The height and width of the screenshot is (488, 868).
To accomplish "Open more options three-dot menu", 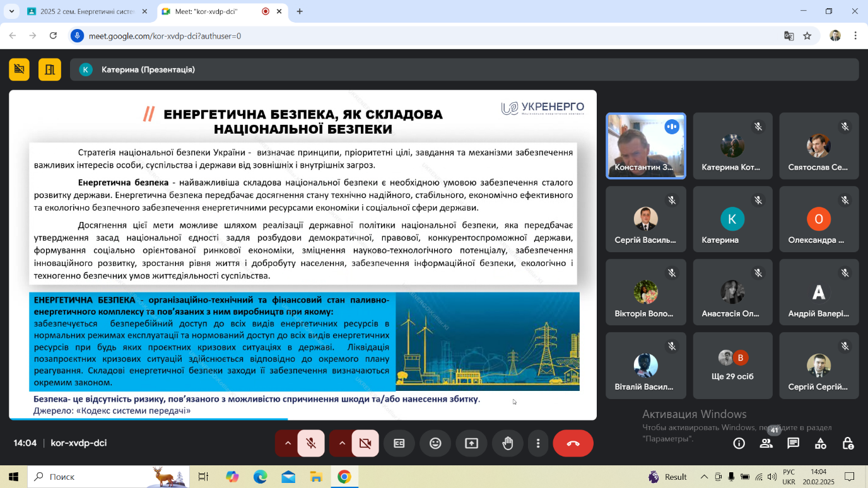I will tap(538, 443).
